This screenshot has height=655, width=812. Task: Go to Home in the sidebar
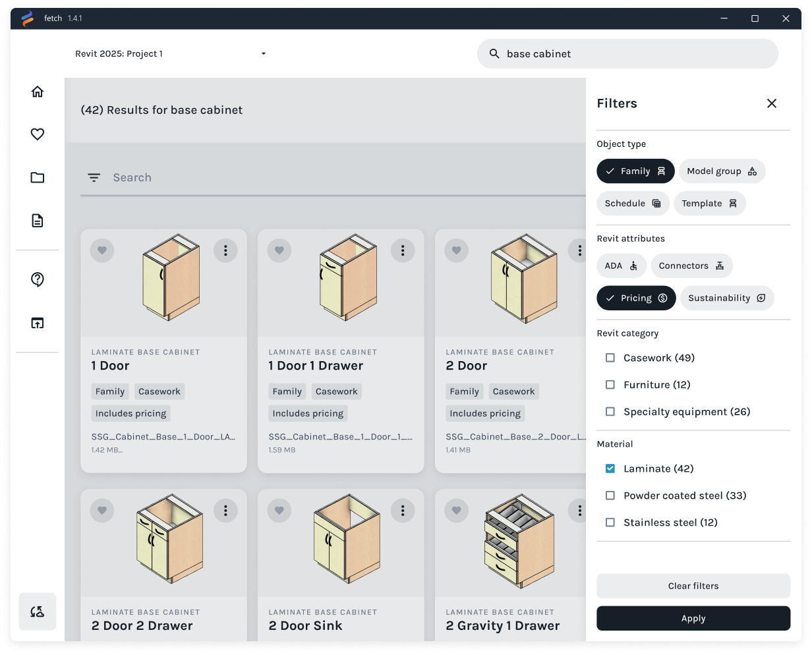click(38, 92)
